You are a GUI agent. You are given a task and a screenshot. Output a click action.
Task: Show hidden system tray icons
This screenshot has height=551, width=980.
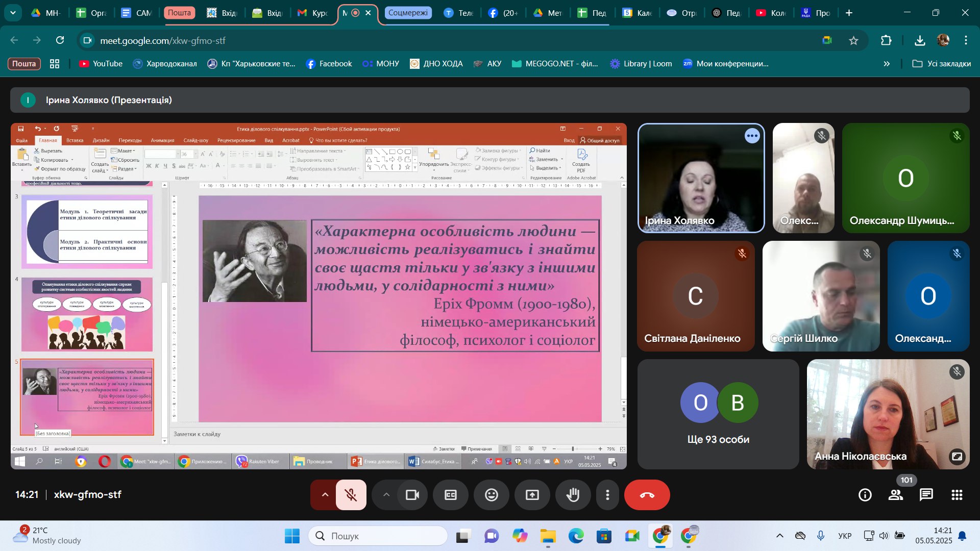click(x=780, y=536)
